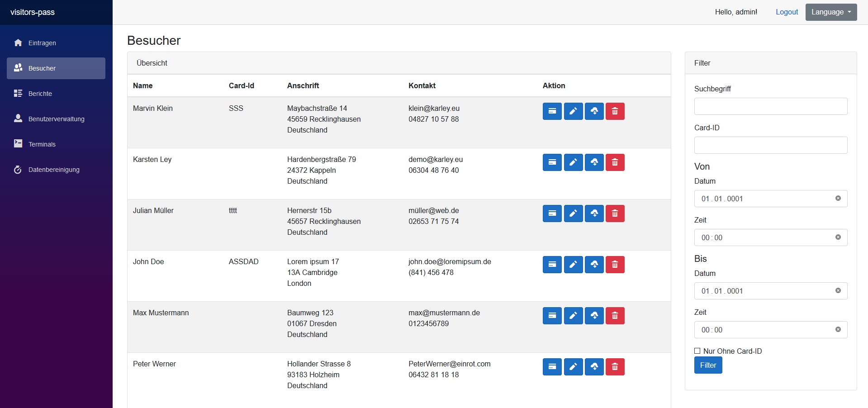Edit Peter Werner's visitor entry
The height and width of the screenshot is (408, 868).
tap(573, 367)
